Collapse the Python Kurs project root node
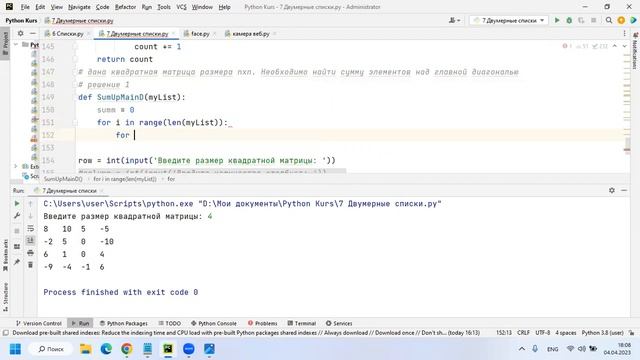The image size is (640, 360). point(16,44)
